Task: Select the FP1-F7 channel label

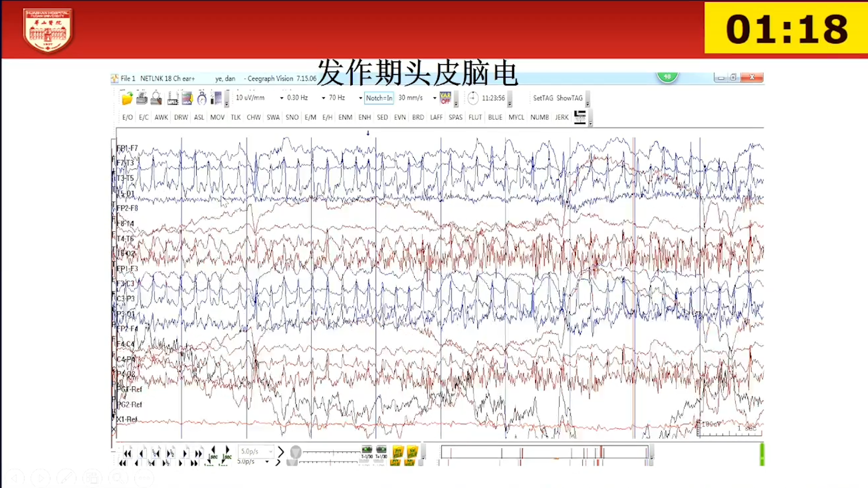Action: pyautogui.click(x=127, y=148)
